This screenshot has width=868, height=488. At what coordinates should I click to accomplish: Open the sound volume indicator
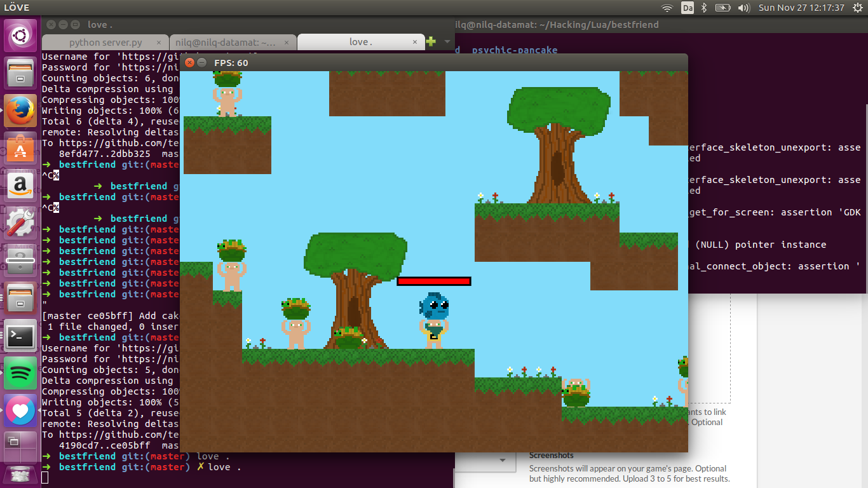[744, 8]
